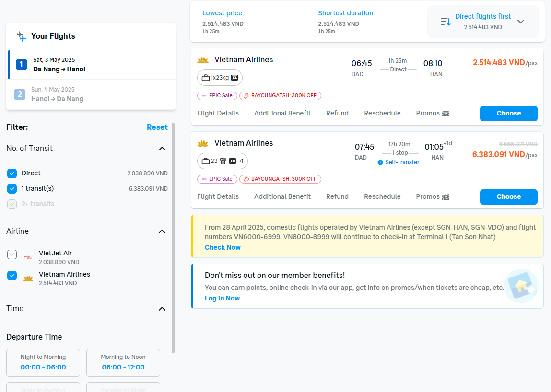Choose the 06:45 Vietnam Airlines direct flight

(508, 114)
